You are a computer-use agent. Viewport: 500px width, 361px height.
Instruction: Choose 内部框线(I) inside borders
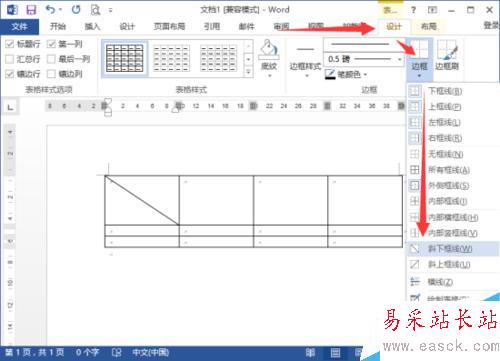coord(453,201)
